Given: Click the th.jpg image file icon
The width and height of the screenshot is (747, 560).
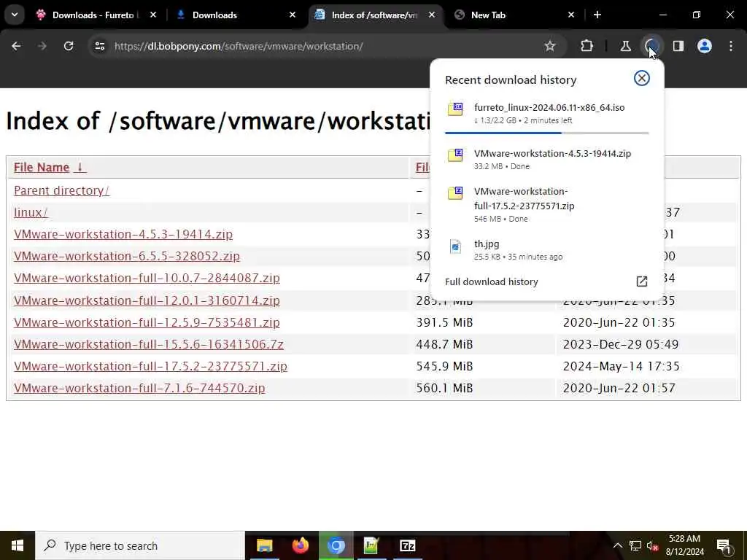Looking at the screenshot, I should (x=455, y=246).
